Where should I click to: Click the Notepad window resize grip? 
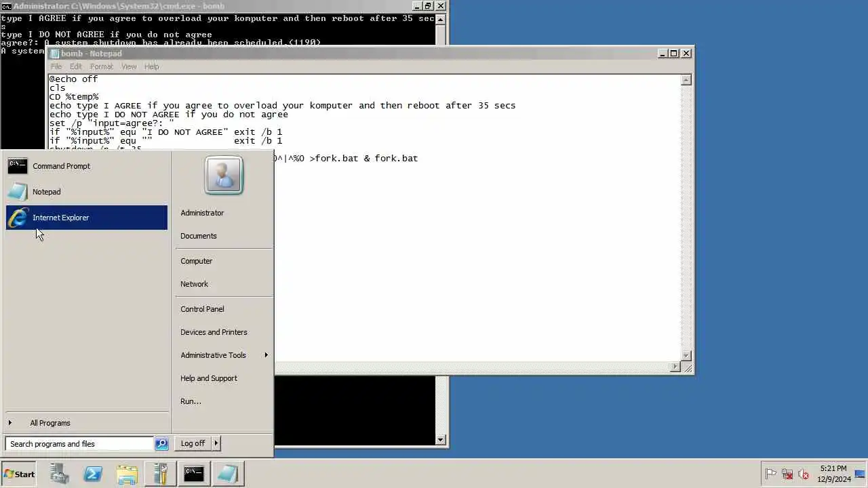686,367
